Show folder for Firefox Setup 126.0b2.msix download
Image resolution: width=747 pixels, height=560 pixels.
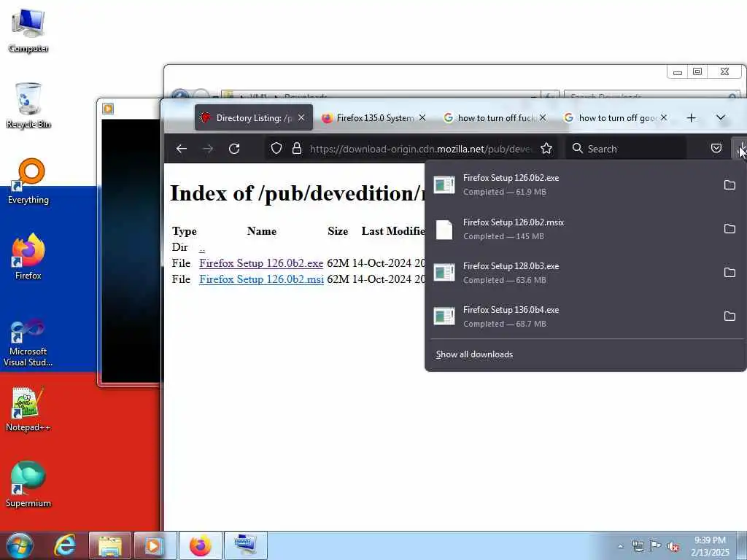[729, 228]
